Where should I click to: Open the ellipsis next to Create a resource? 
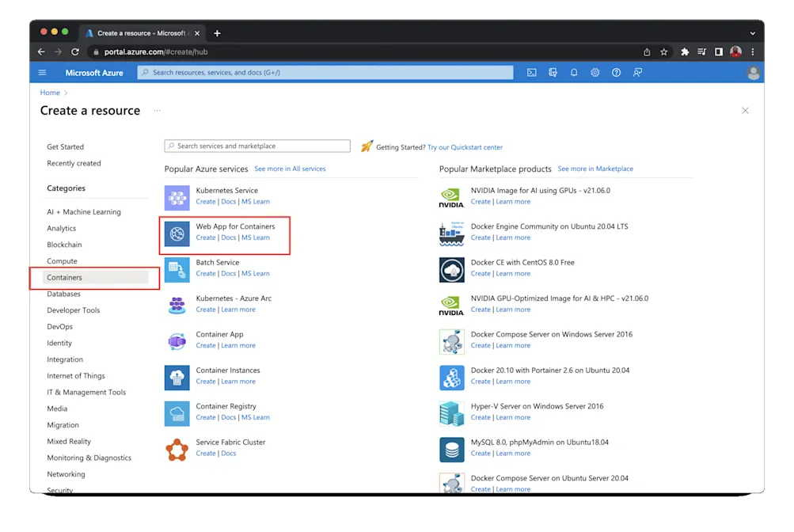156,112
